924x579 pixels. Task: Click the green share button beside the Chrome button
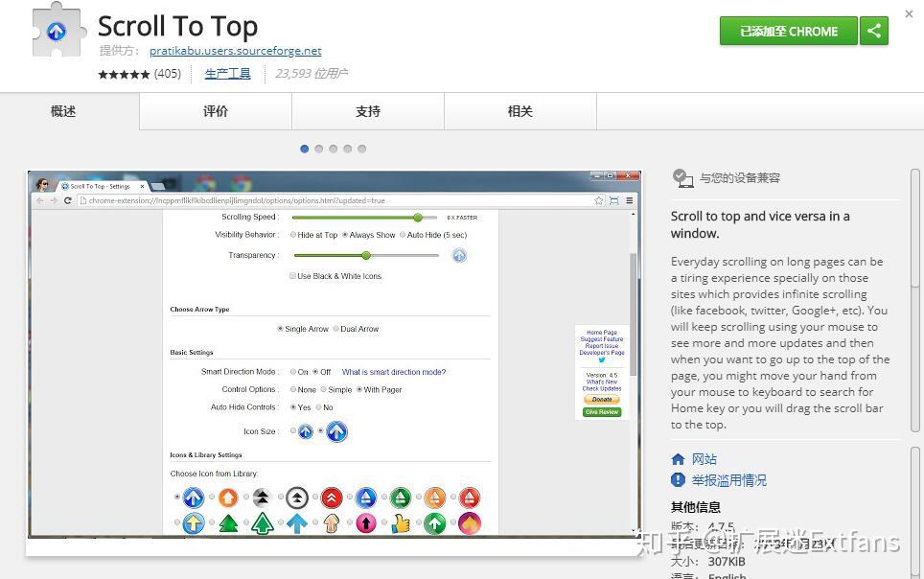[874, 31]
